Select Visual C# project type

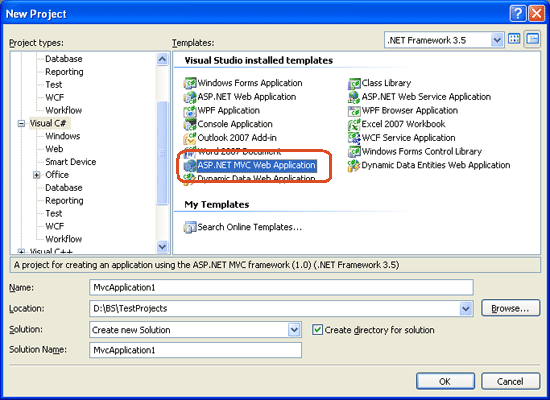tap(48, 124)
